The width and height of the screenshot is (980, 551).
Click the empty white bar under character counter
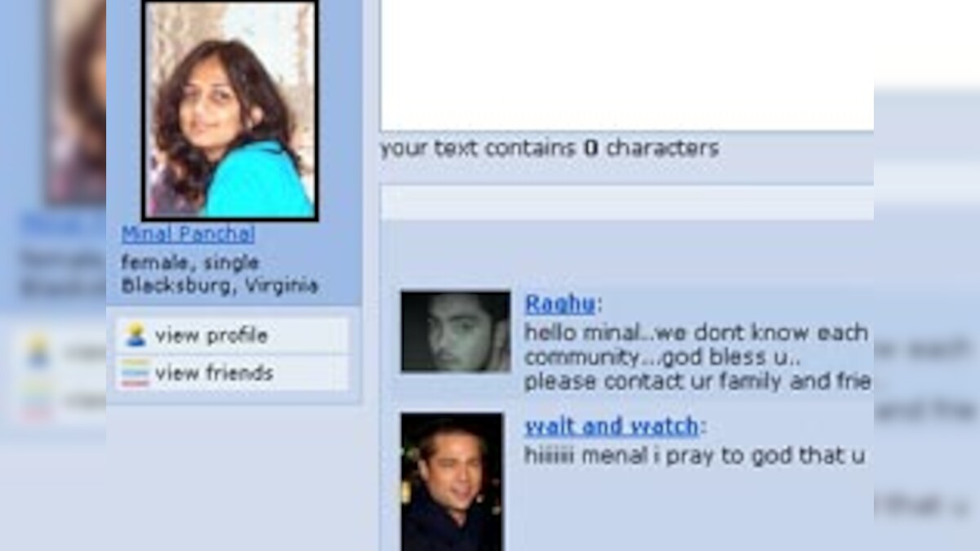tap(627, 202)
